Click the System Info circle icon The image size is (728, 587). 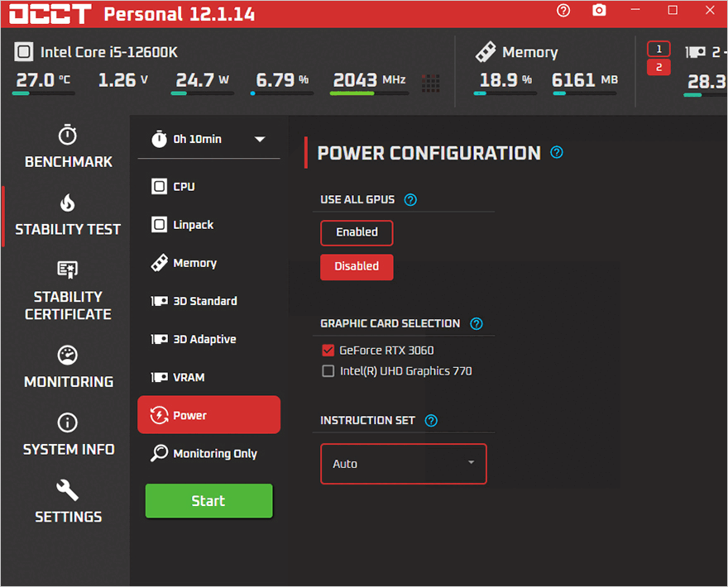pyautogui.click(x=68, y=422)
